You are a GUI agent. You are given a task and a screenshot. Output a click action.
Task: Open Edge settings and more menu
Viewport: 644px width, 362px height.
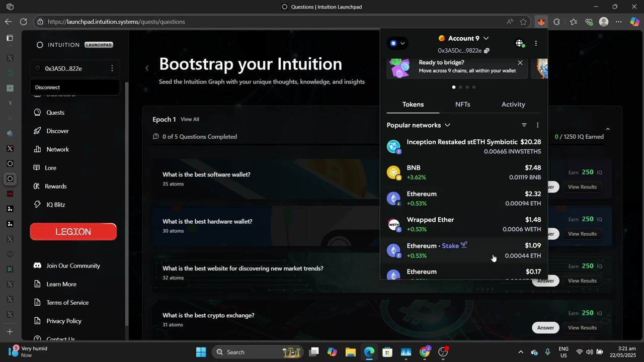619,22
